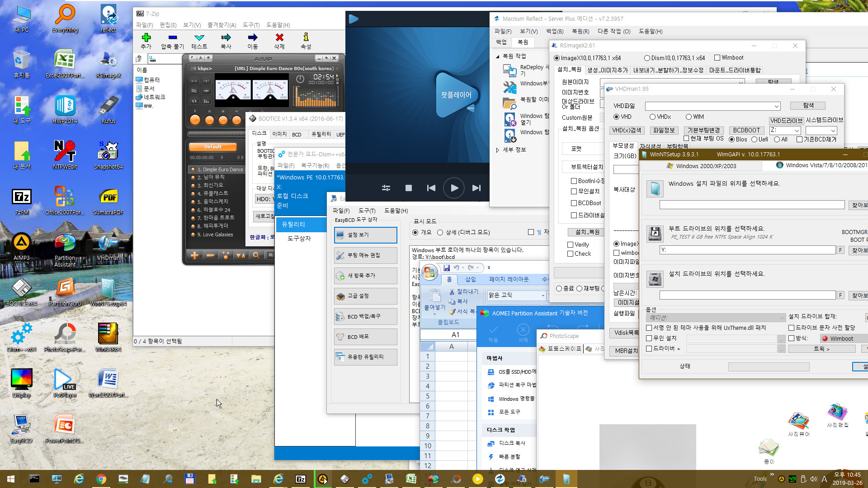Image resolution: width=868 pixels, height=488 pixels.
Task: Click the 7-Zip Extract (압축 풀기) icon
Action: pyautogui.click(x=172, y=38)
